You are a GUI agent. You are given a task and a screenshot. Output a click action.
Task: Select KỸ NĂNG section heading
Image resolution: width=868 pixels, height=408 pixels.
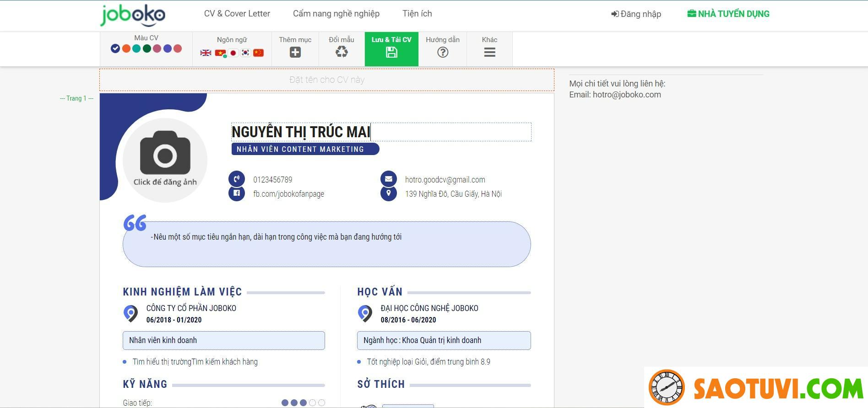point(145,384)
